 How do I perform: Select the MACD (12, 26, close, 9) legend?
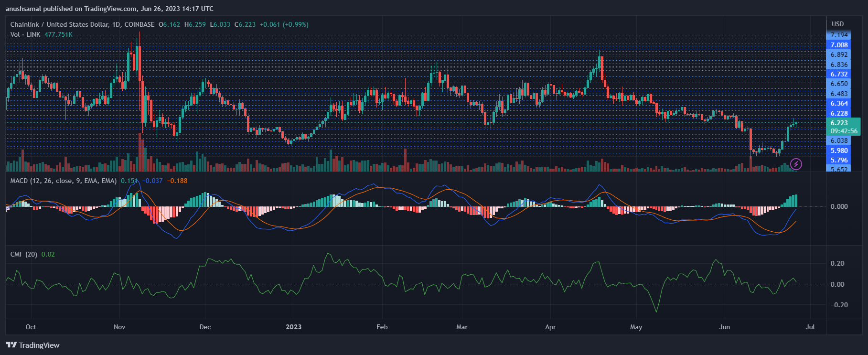pos(63,181)
